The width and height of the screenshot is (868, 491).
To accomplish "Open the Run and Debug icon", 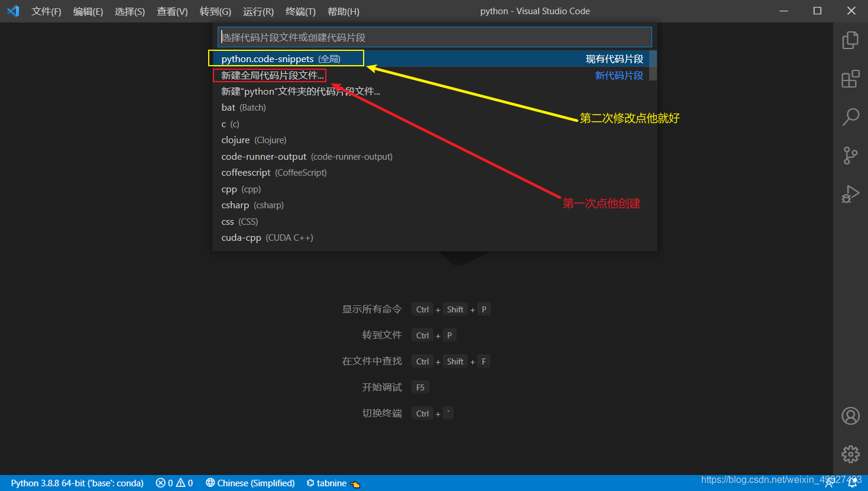I will pyautogui.click(x=850, y=194).
